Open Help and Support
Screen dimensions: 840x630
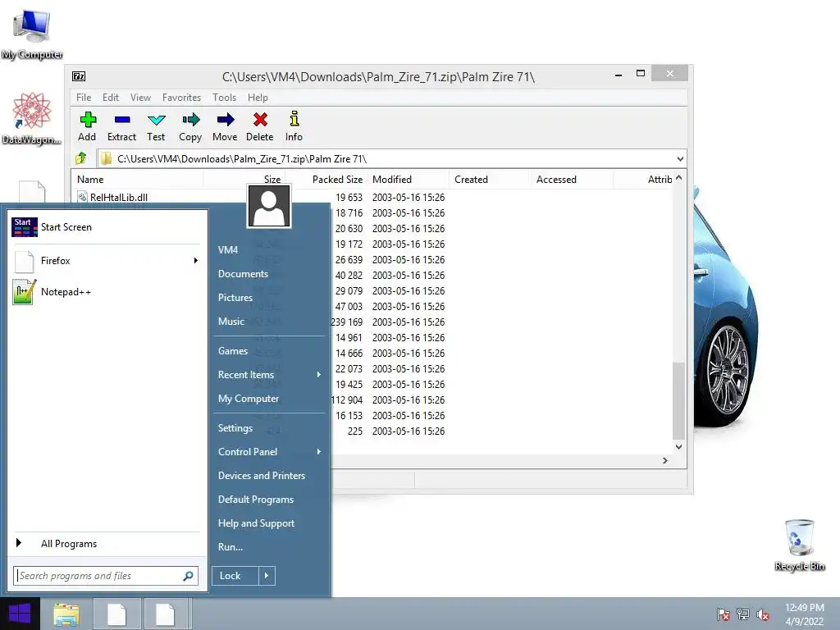[x=256, y=523]
